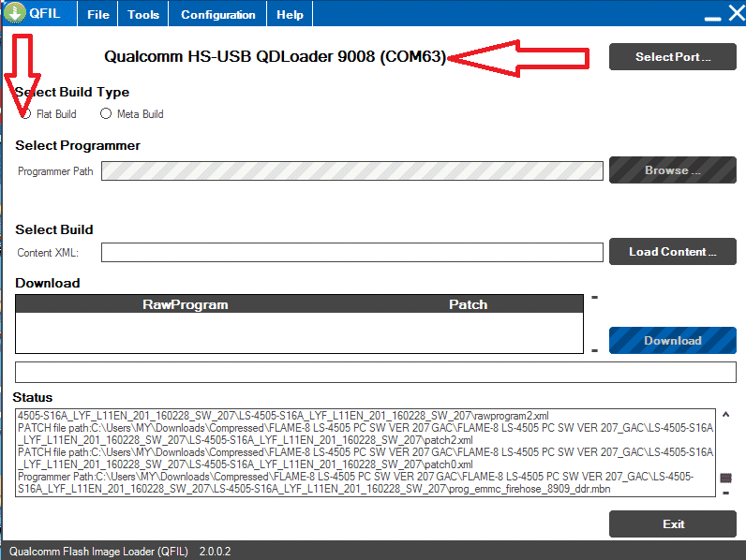Click the download progress bar
This screenshot has height=560, width=746.
pos(376,372)
